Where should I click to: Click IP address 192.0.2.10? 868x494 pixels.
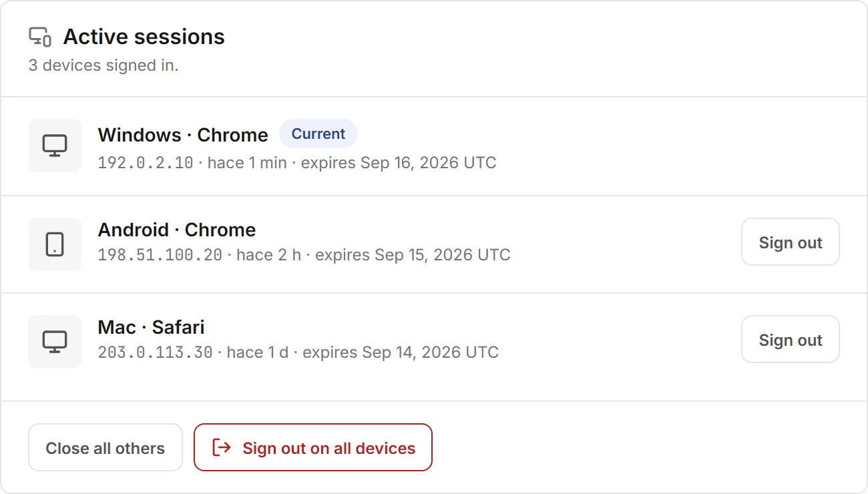pyautogui.click(x=146, y=163)
